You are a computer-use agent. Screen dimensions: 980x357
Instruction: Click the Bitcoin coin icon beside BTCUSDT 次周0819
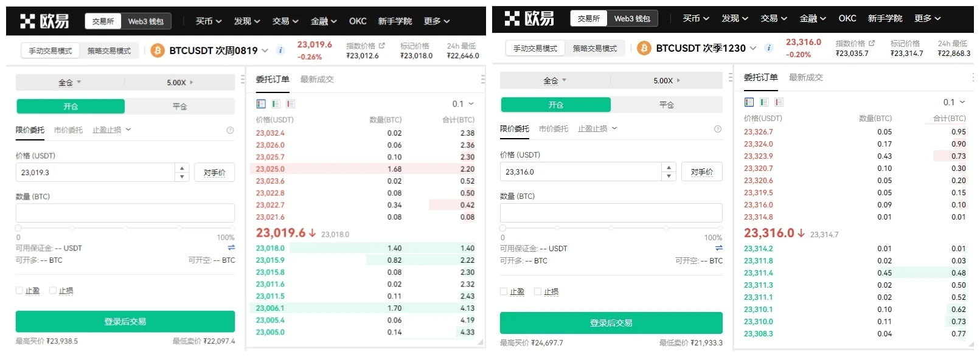point(158,50)
